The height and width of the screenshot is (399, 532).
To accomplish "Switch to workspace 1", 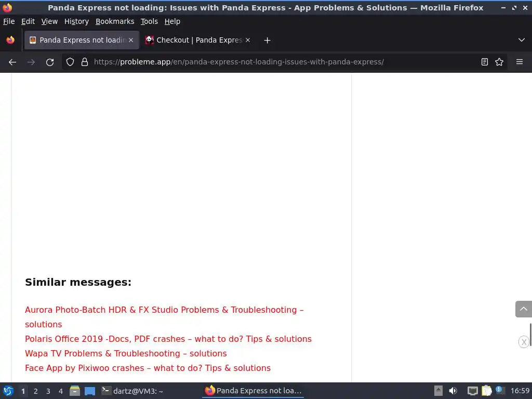I will click(23, 391).
